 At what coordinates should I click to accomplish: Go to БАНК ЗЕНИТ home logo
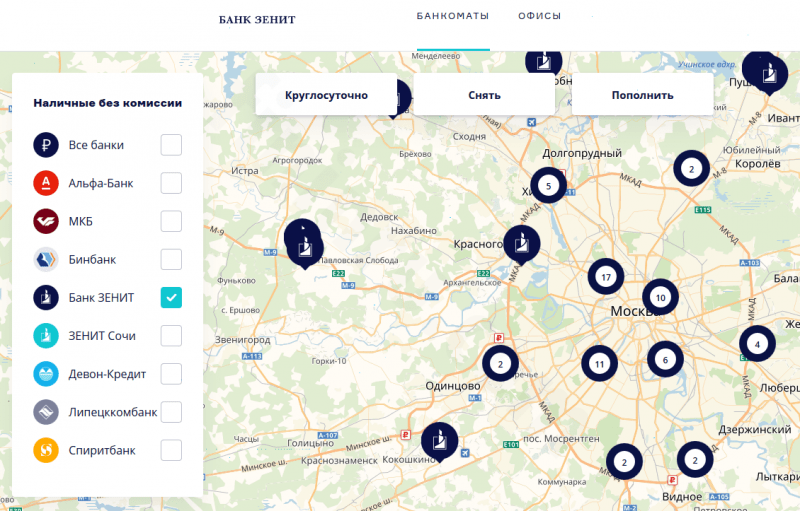click(257, 20)
